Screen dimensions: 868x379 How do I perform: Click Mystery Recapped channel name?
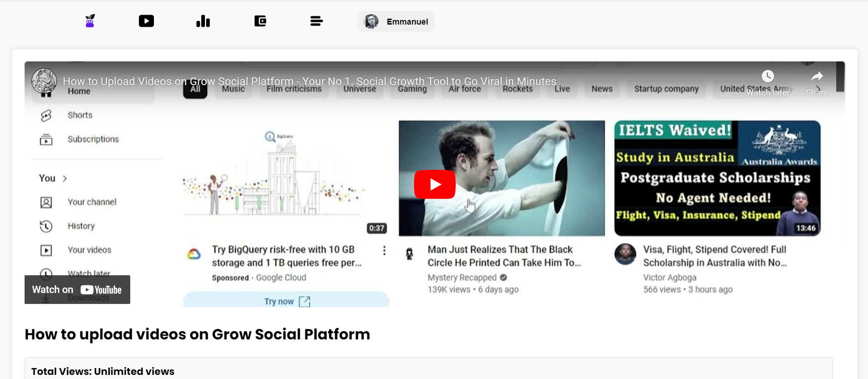(x=462, y=278)
